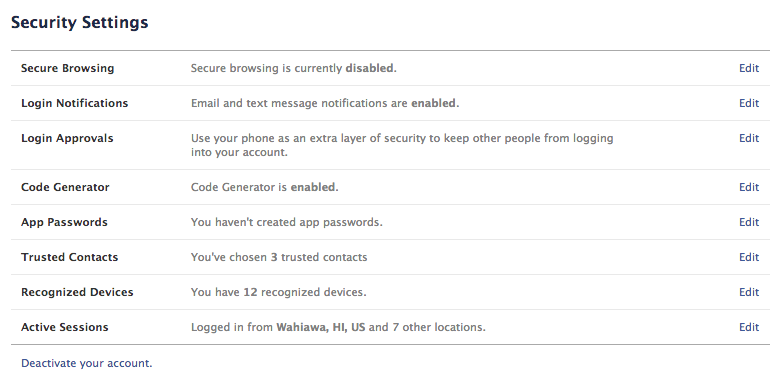The width and height of the screenshot is (782, 378).
Task: Open the Deactivate your account link
Action: coord(86,363)
